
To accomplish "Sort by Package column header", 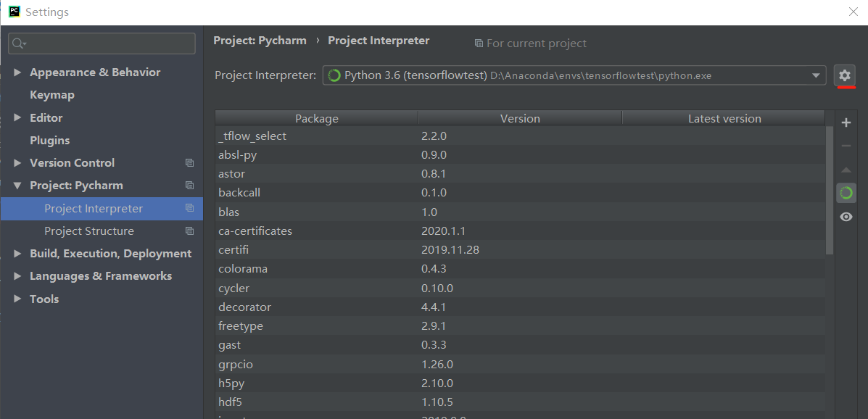I will pos(317,118).
